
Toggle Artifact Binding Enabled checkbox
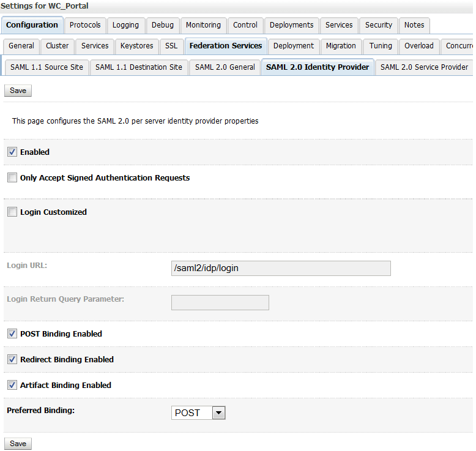click(x=12, y=385)
